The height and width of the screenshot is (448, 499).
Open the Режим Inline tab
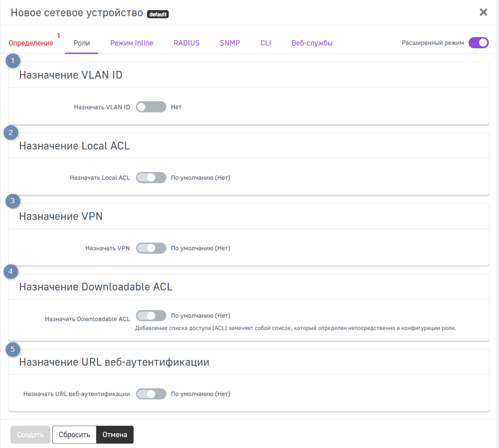[131, 43]
